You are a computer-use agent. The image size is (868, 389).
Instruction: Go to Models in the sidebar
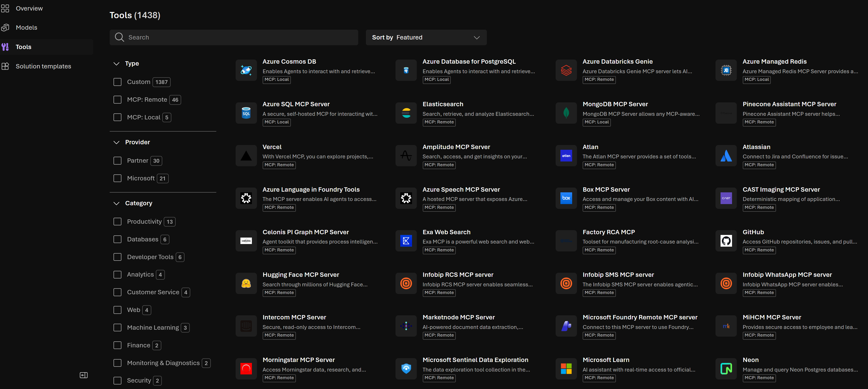(26, 28)
